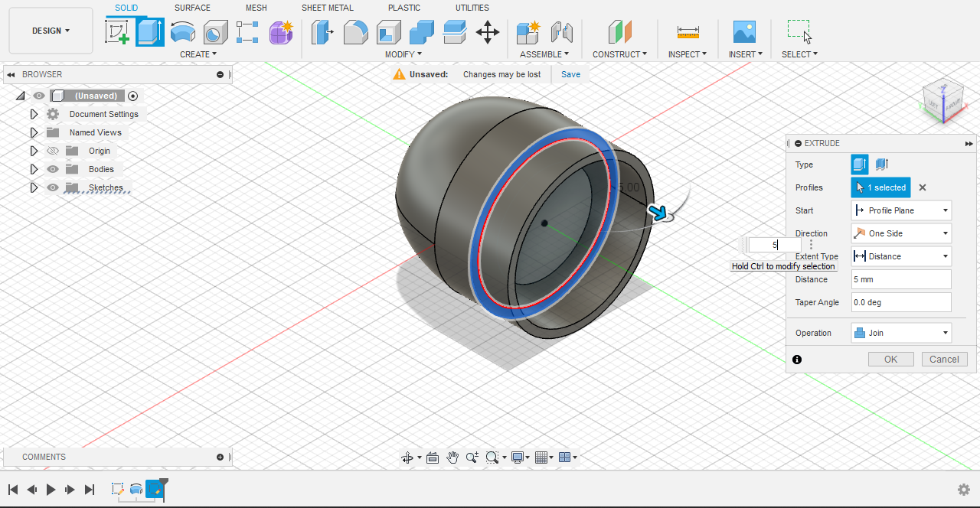Open the CONSTRUCT menu
Screen dimensions: 980x508
619,54
